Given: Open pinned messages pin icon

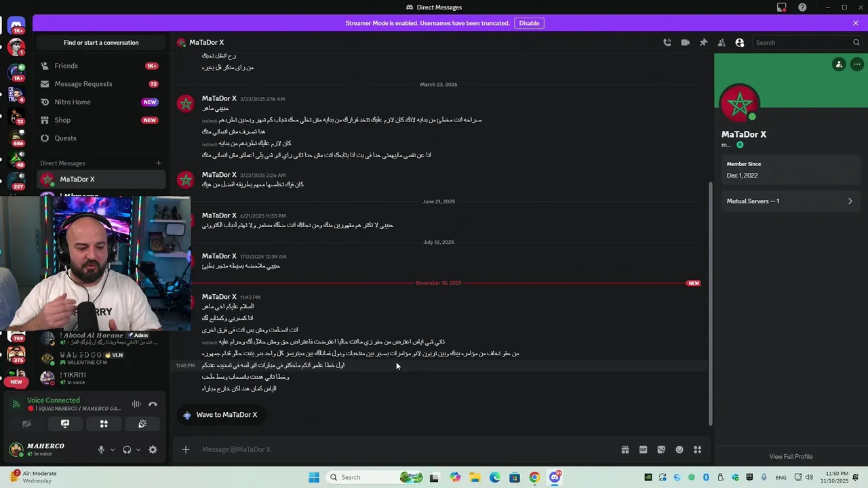Looking at the screenshot, I should point(703,43).
